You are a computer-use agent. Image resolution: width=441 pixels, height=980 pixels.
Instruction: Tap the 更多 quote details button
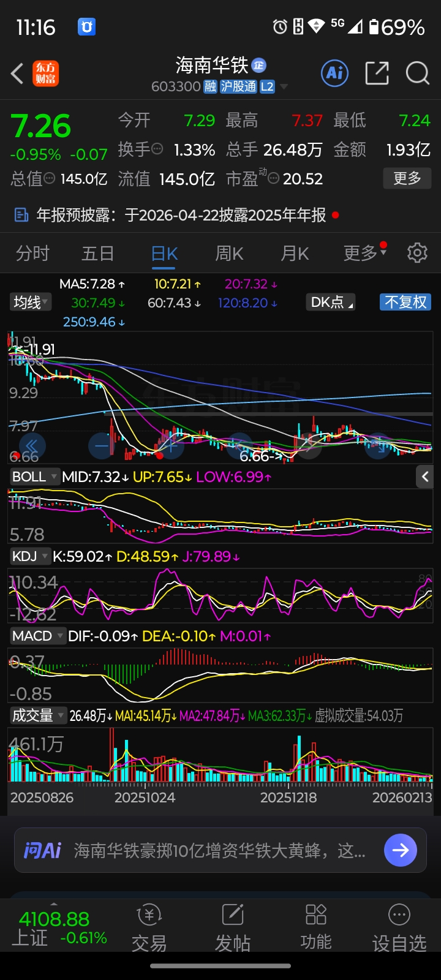407,178
